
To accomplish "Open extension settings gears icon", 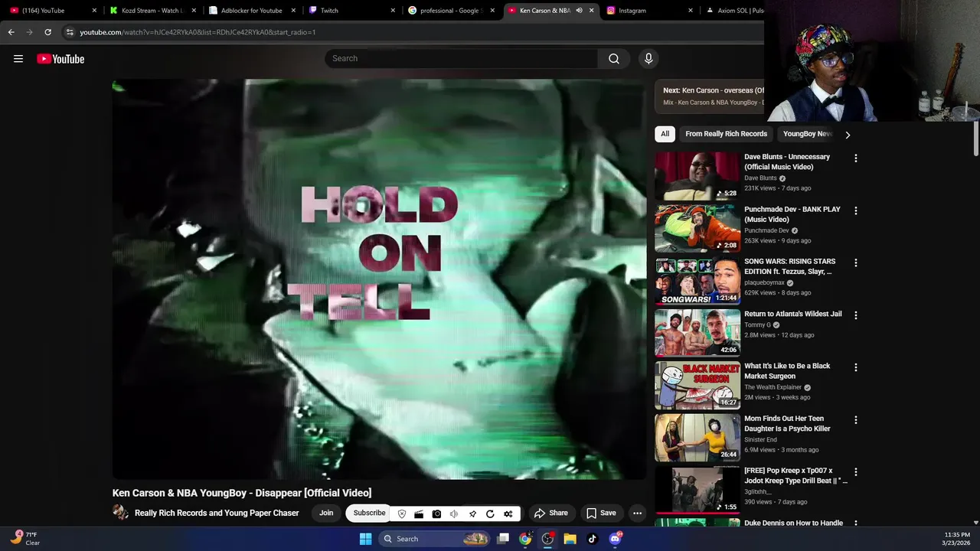I will coord(508,514).
